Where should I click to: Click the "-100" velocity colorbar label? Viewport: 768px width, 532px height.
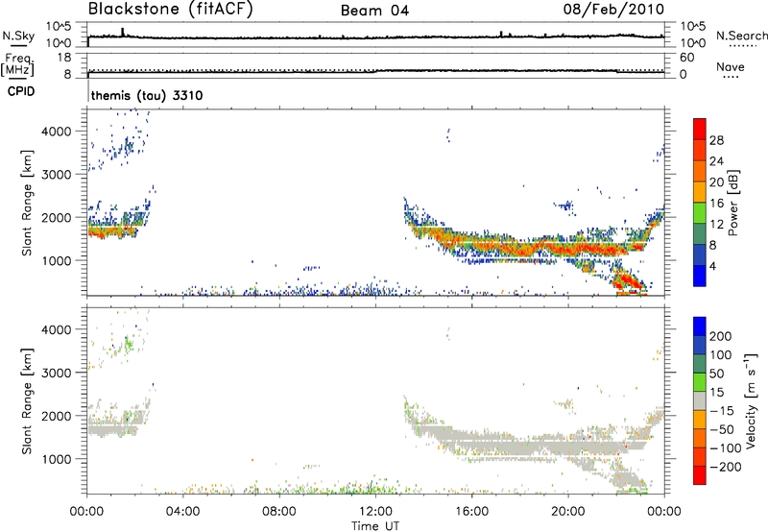coord(726,448)
